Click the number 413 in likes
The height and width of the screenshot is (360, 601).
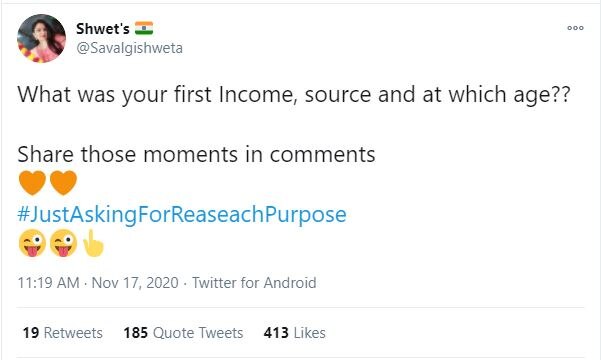(x=276, y=333)
